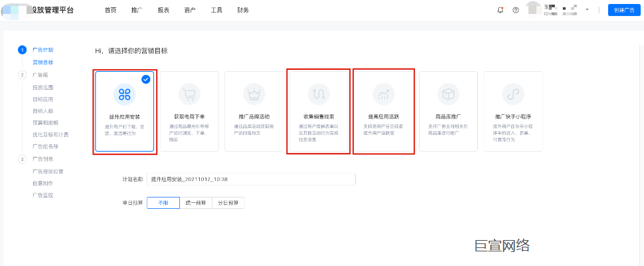Click the 推广快手小程序 card title

pyautogui.click(x=513, y=116)
